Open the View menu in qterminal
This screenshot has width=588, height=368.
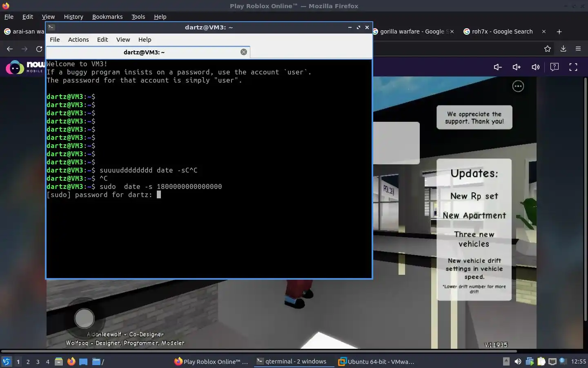(123, 40)
